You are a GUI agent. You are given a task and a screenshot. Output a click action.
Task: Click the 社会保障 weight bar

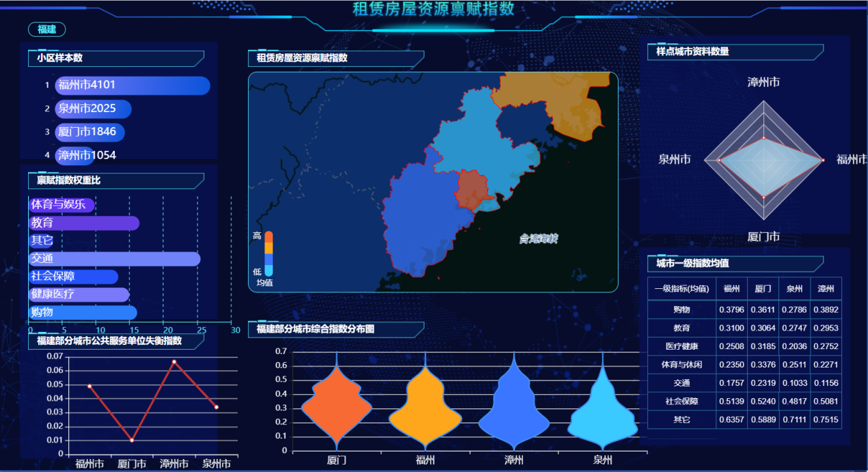click(73, 277)
